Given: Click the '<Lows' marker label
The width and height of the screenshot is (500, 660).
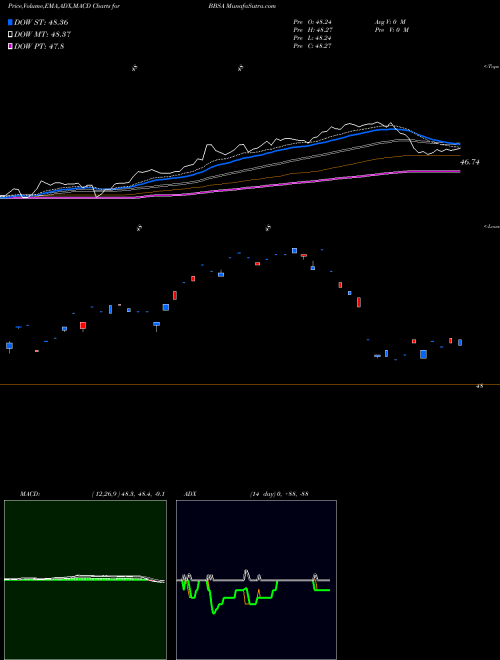Looking at the screenshot, I should pyautogui.click(x=492, y=226).
